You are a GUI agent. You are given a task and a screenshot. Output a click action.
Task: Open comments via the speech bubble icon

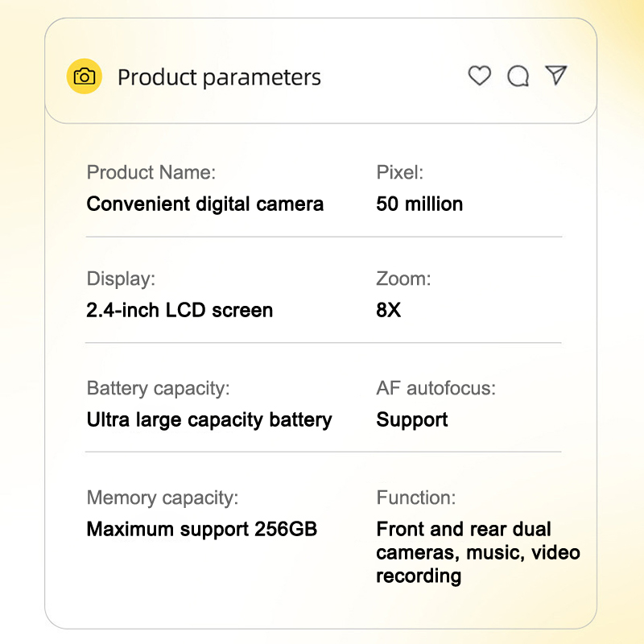pyautogui.click(x=518, y=76)
